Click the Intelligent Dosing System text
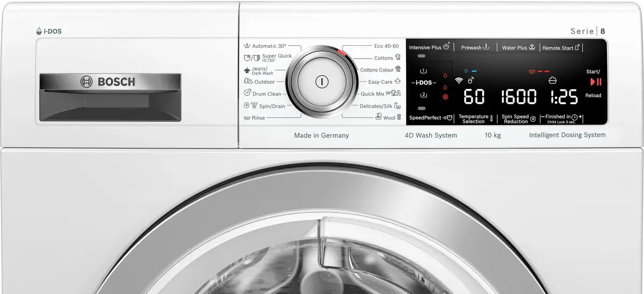The image size is (644, 294). coord(567,135)
